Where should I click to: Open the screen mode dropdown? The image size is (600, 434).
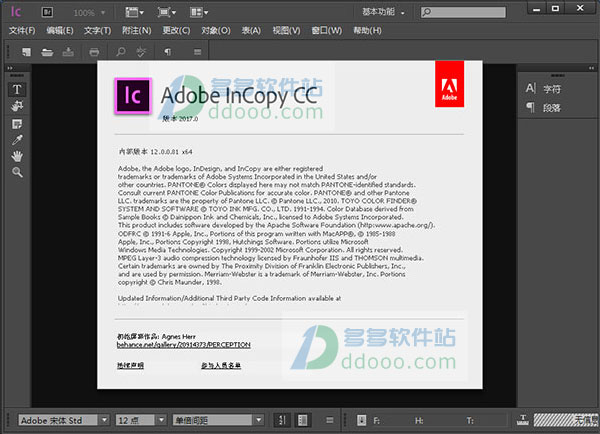167,13
